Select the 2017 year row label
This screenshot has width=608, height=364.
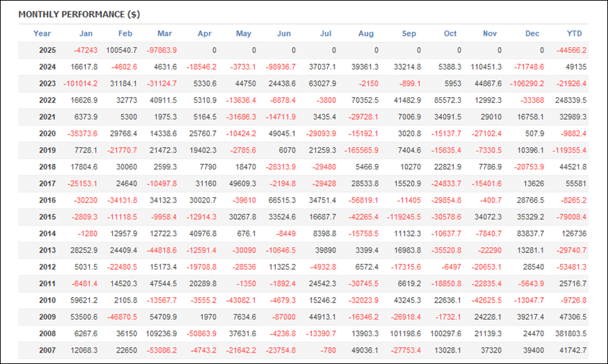47,184
